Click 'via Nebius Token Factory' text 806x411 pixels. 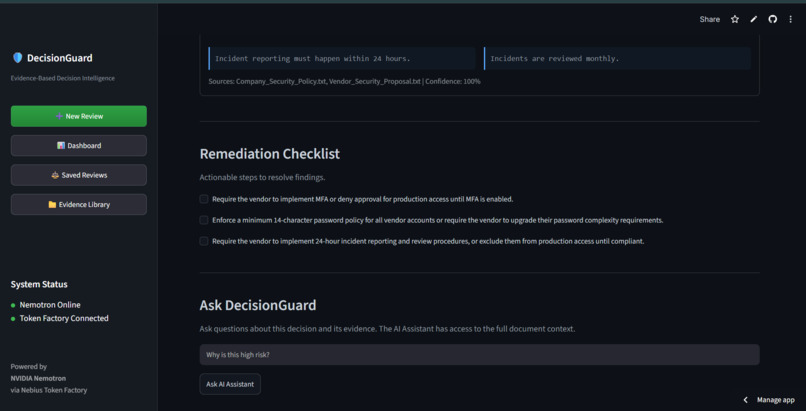(49, 390)
